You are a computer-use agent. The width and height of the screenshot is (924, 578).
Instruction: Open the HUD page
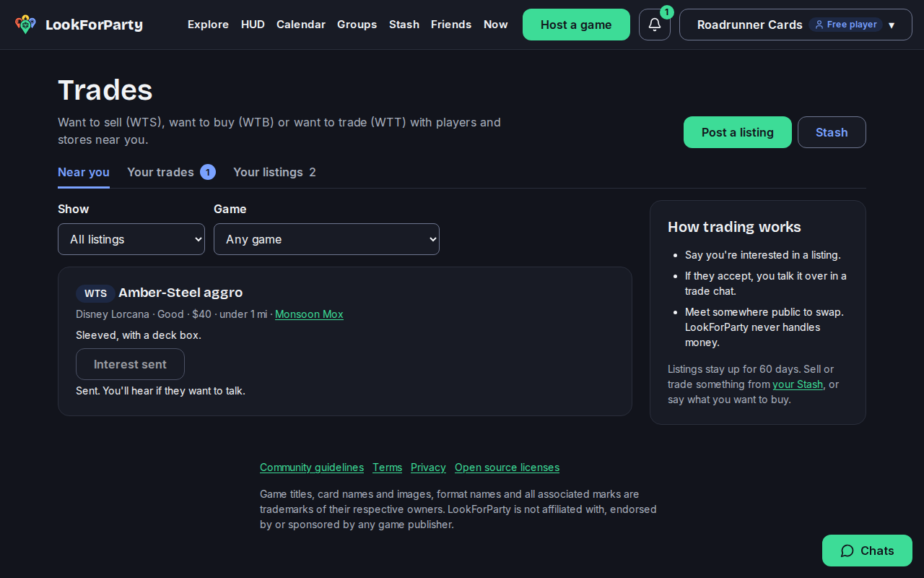(x=253, y=25)
